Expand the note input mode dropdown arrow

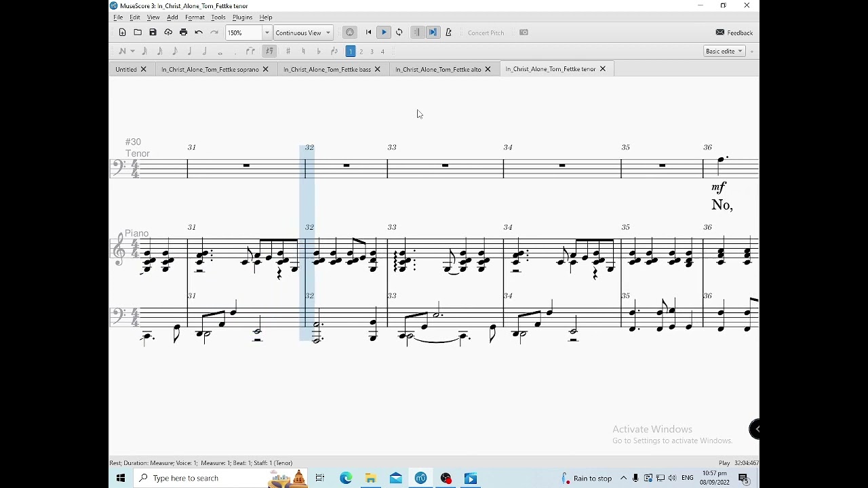(132, 51)
